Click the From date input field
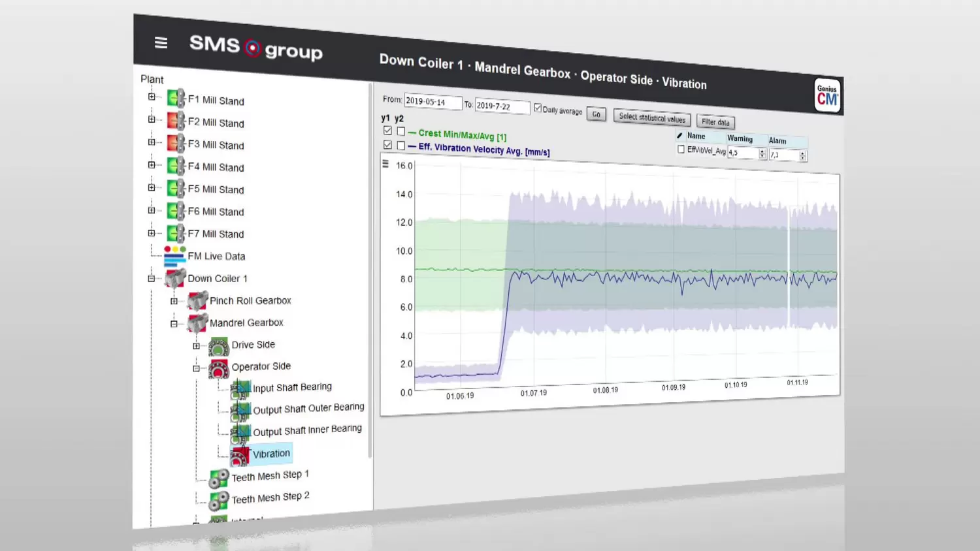Viewport: 980px width, 551px height. coord(432,102)
